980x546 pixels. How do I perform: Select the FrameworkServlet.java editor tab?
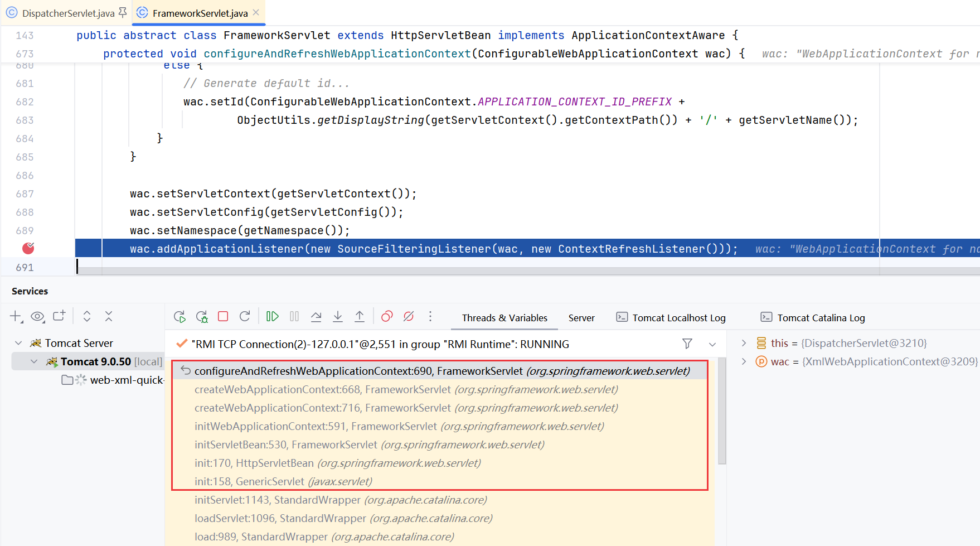click(200, 13)
